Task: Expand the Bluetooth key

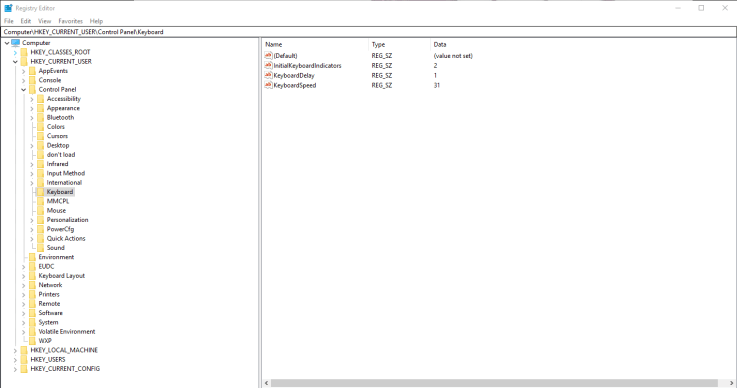Action: coord(32,118)
